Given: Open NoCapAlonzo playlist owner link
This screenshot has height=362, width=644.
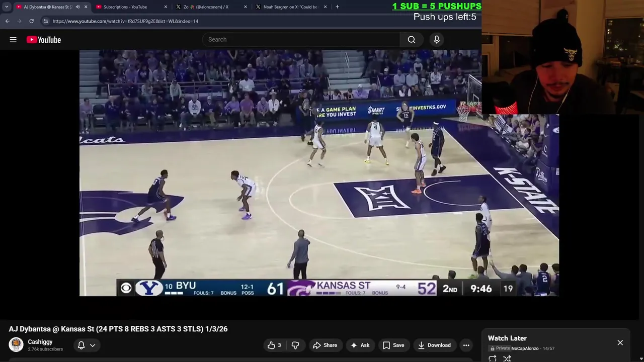Looking at the screenshot, I should pos(525,348).
